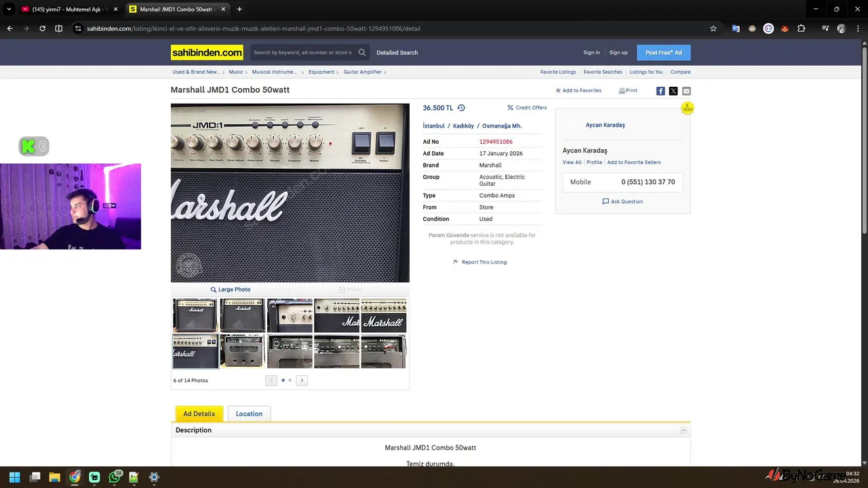The height and width of the screenshot is (488, 868).
Task: Open Favorite Listings link
Action: coord(558,72)
